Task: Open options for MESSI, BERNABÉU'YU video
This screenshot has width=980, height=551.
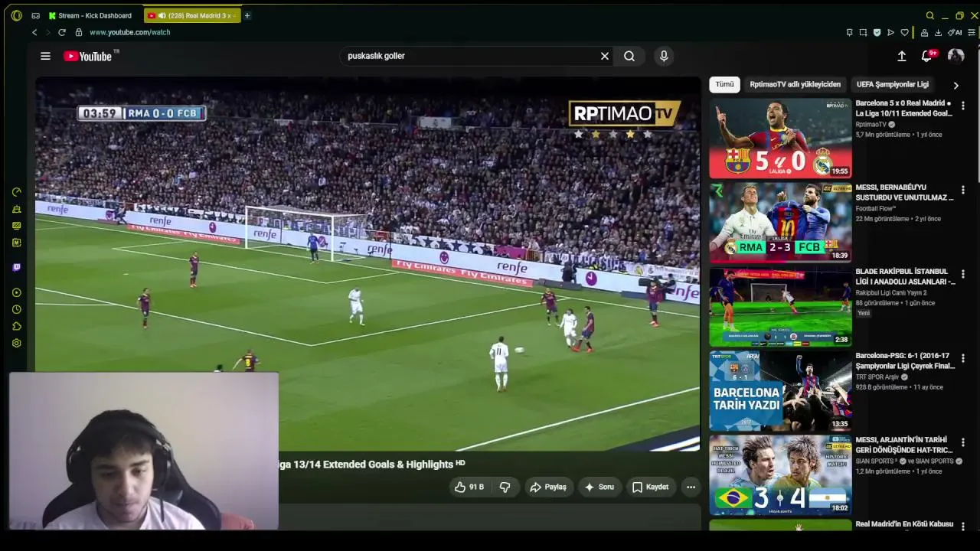Action: (963, 190)
